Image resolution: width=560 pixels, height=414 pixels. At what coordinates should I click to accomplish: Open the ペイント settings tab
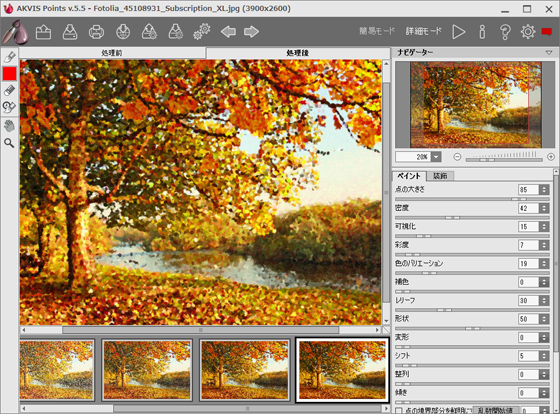409,176
